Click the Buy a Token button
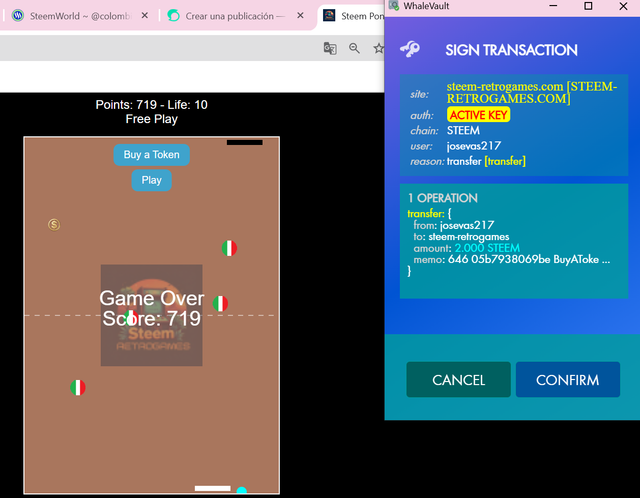Viewport: 640px width, 498px height. click(151, 155)
